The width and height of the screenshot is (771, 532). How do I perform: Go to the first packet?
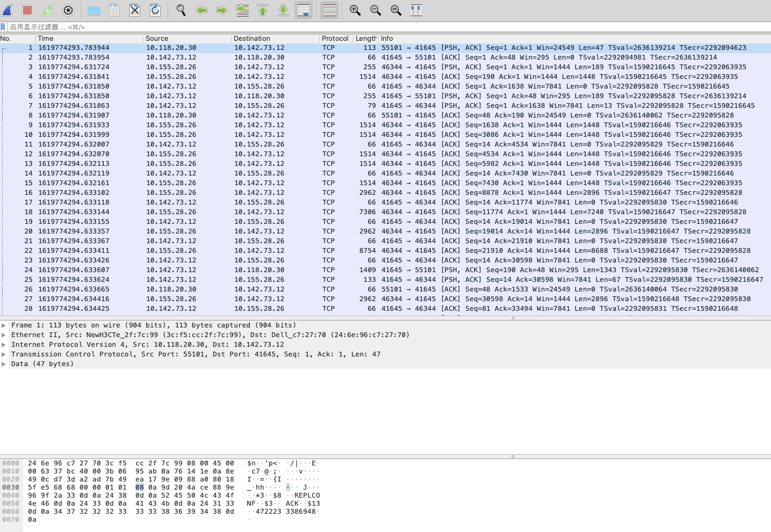click(x=262, y=10)
